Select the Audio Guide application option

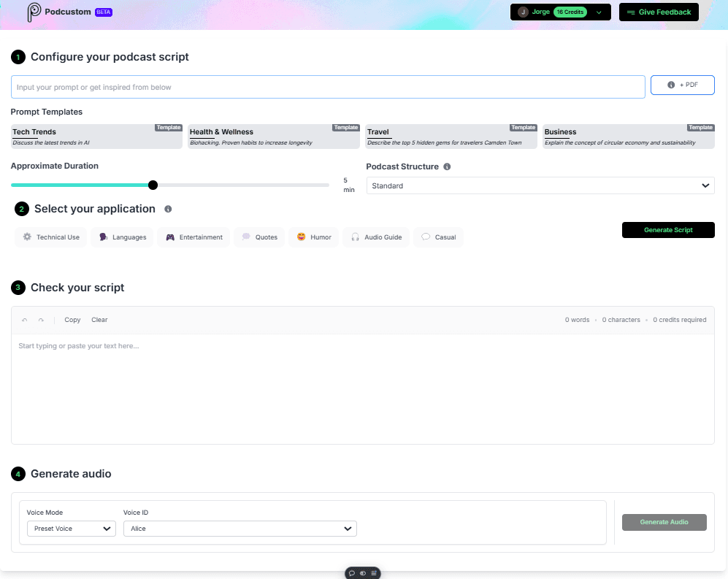pos(375,237)
